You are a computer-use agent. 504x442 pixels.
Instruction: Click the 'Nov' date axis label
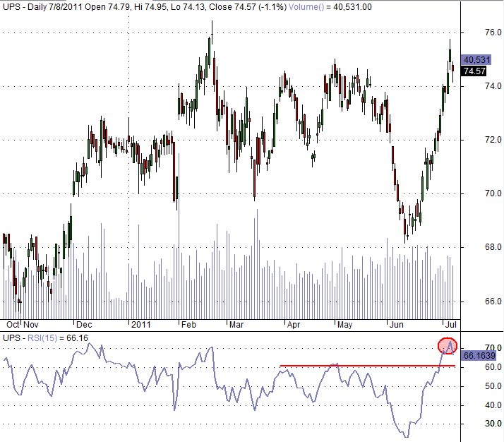(31, 325)
